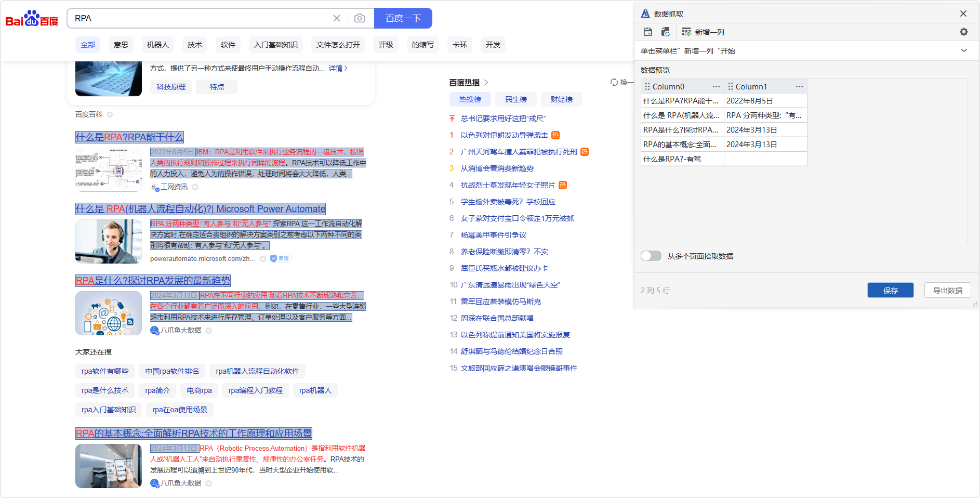Open result RPA的基本概念 全面解析
This screenshot has height=498, width=980.
pyautogui.click(x=194, y=433)
